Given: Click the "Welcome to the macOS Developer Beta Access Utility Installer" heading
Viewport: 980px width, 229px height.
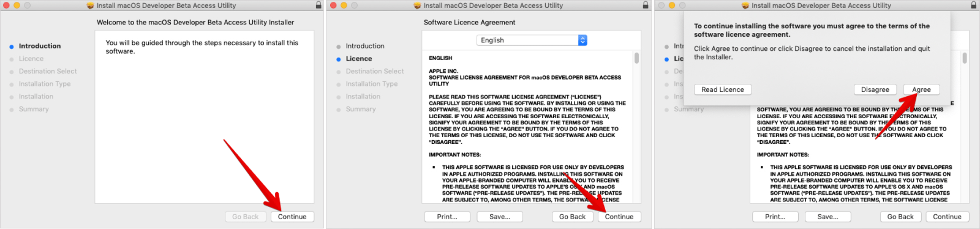Looking at the screenshot, I should pyautogui.click(x=195, y=22).
